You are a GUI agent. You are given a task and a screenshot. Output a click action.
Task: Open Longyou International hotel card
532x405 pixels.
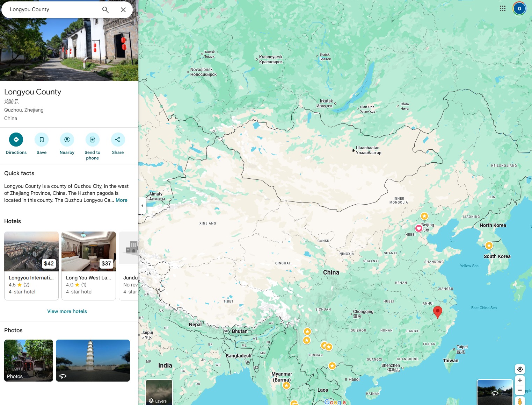[31, 266]
